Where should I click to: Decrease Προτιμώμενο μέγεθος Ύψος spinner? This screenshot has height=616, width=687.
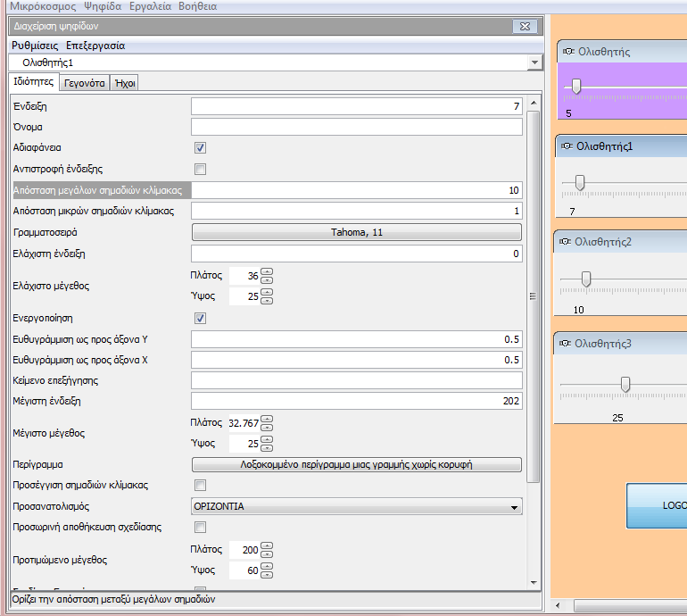(267, 574)
